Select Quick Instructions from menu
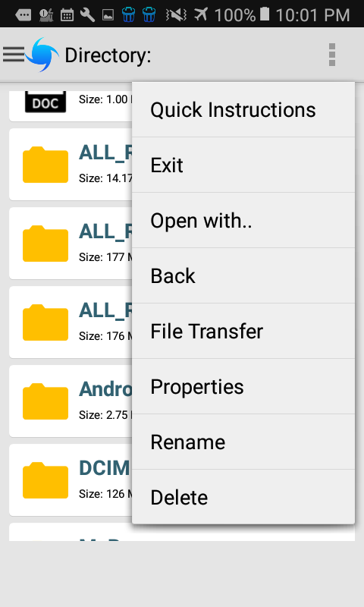Image resolution: width=364 pixels, height=607 pixels. (243, 109)
